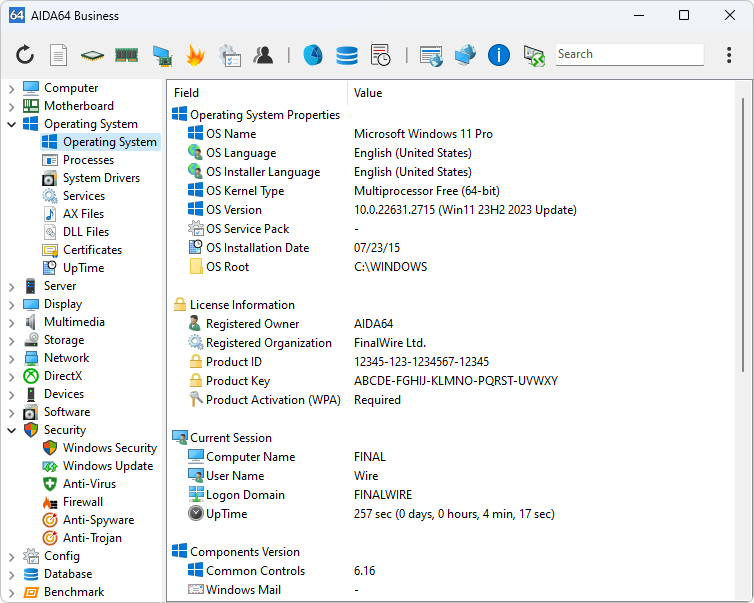Expand the Storage tree node
The height and width of the screenshot is (603, 754).
tap(11, 340)
